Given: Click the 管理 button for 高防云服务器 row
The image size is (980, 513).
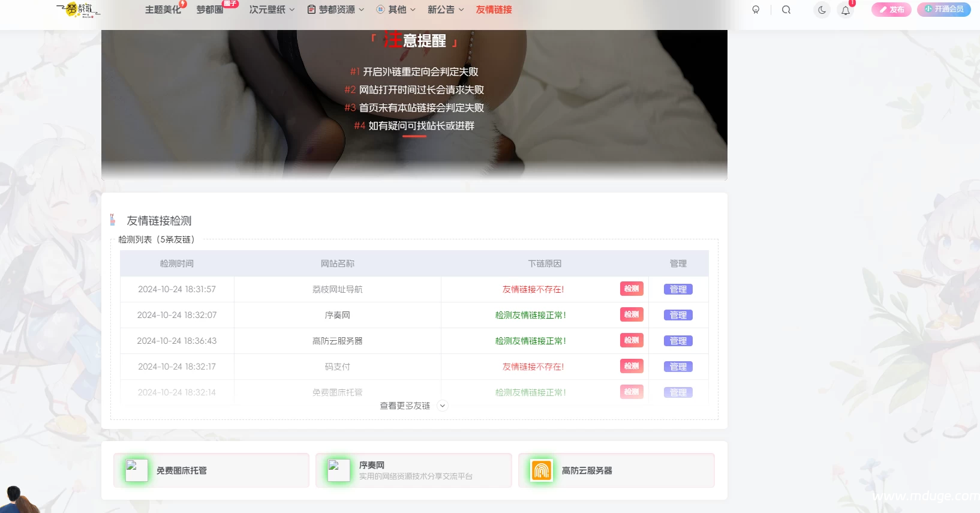Looking at the screenshot, I should 678,341.
